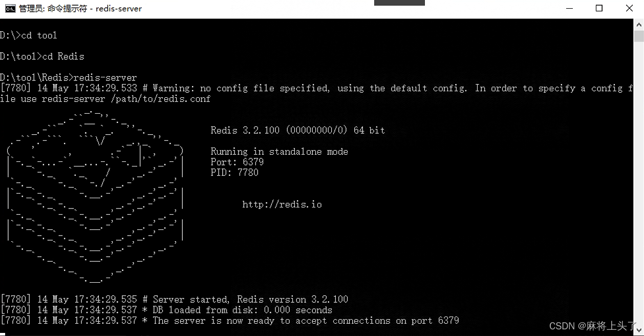Click the 'DB loaded from disk' log line
The height and width of the screenshot is (336, 644).
[166, 310]
